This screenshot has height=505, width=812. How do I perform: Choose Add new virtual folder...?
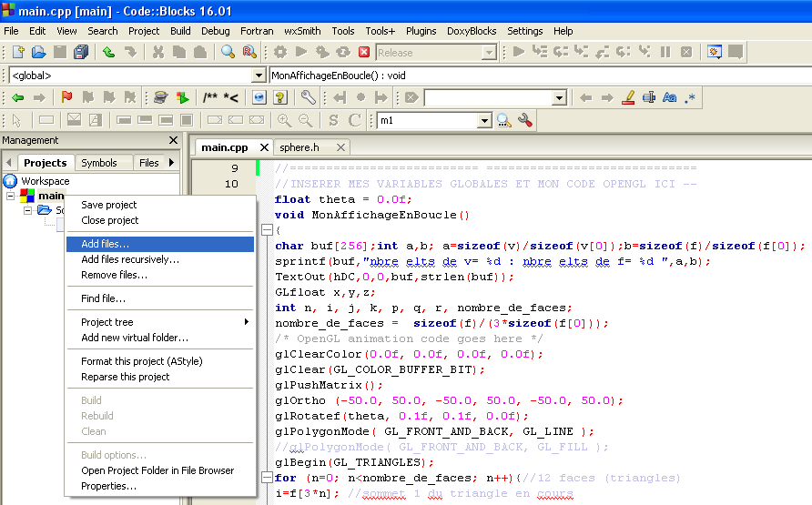(160, 338)
